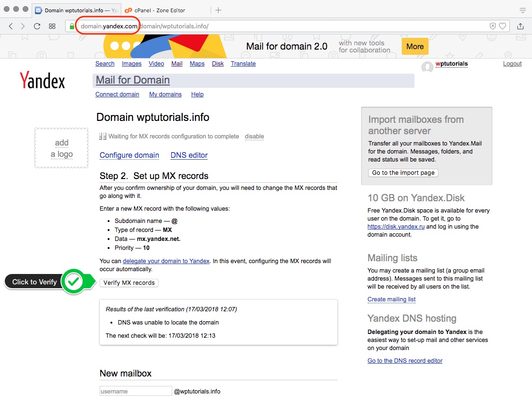Click the user avatar next to wptutorials
Screen dimensions: 532x402
(427, 67)
